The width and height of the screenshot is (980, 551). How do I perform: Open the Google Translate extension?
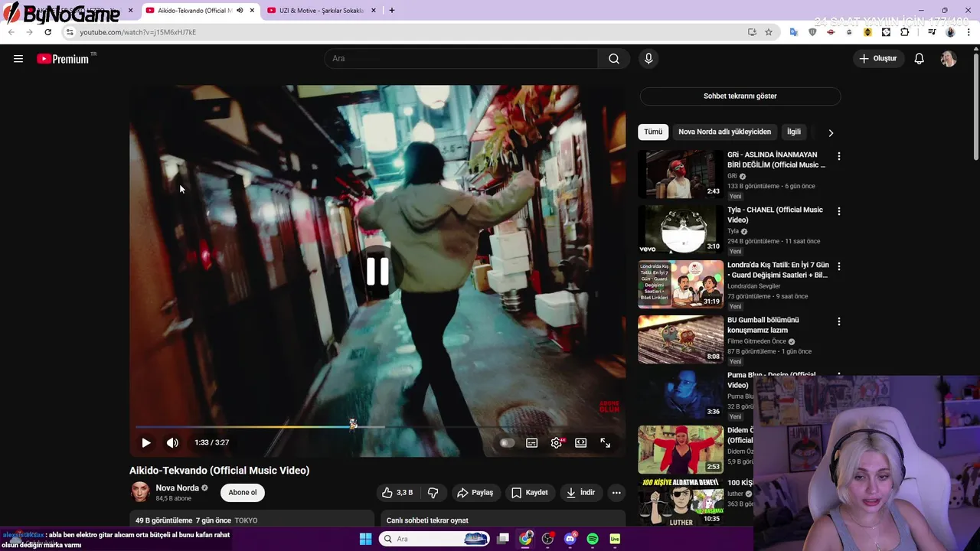coord(794,32)
